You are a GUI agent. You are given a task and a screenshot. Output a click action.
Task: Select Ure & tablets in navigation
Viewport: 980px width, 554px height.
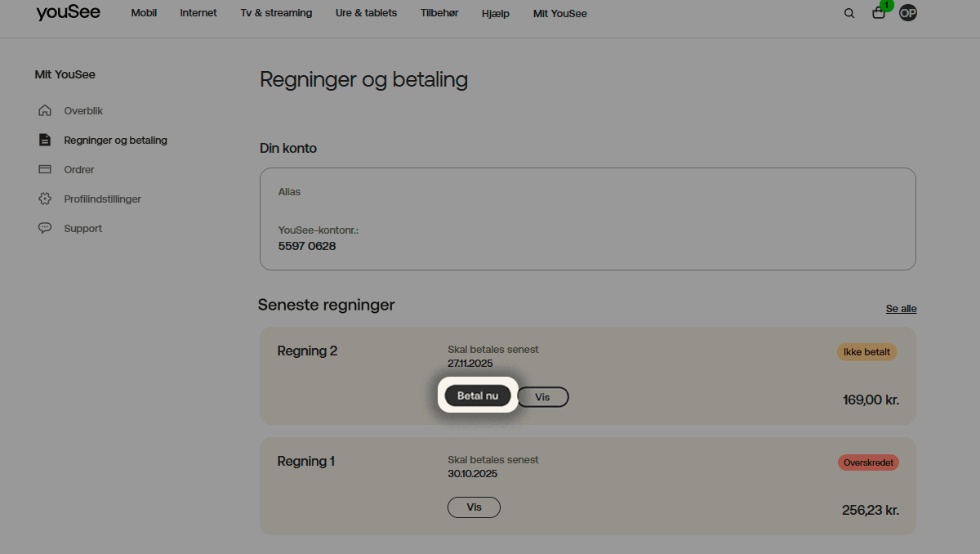pyautogui.click(x=366, y=13)
